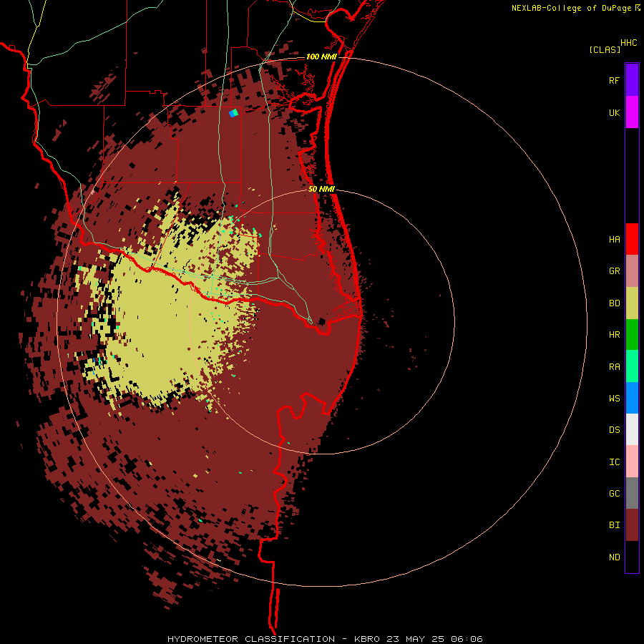Select the BI dark red swatch
Screen dimensions: 644x644
632,525
